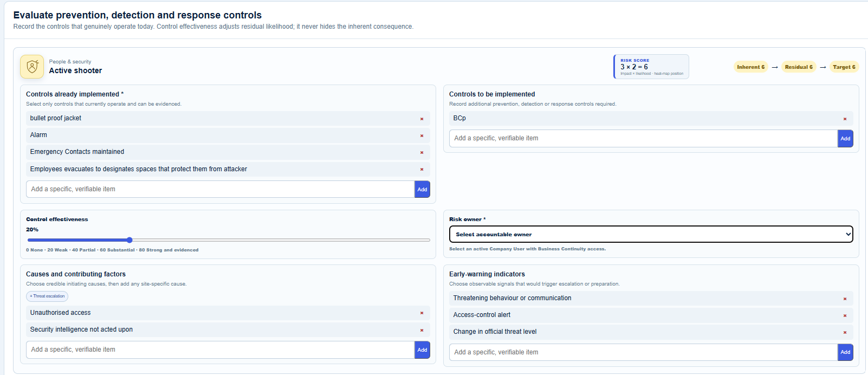Focus the early-warning indicators input field
The image size is (868, 375).
[643, 352]
